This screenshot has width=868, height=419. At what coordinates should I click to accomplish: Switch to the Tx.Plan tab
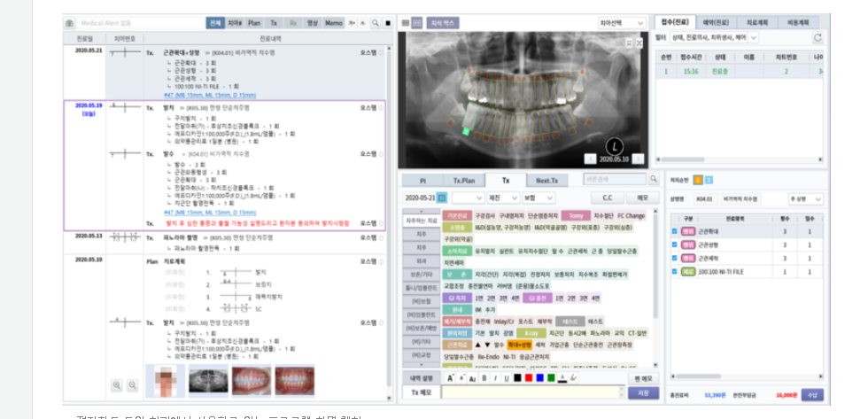click(464, 181)
